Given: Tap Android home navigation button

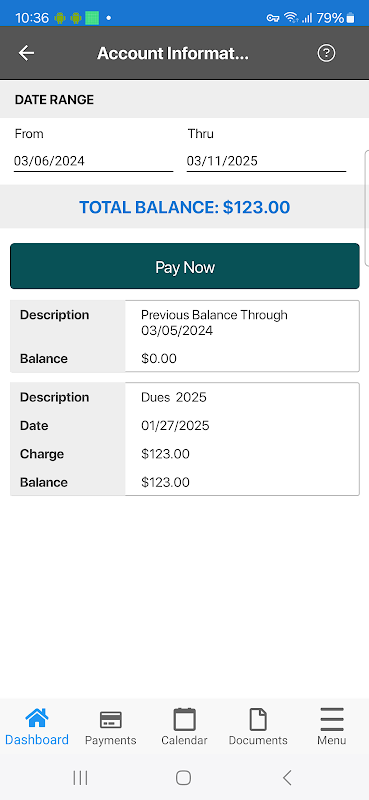Looking at the screenshot, I should (184, 778).
